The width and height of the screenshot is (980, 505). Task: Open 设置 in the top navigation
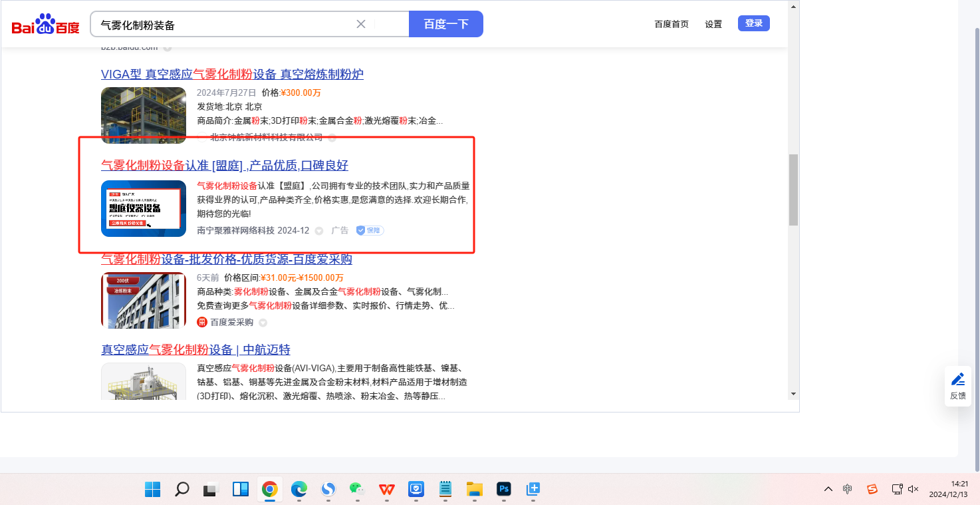[713, 24]
